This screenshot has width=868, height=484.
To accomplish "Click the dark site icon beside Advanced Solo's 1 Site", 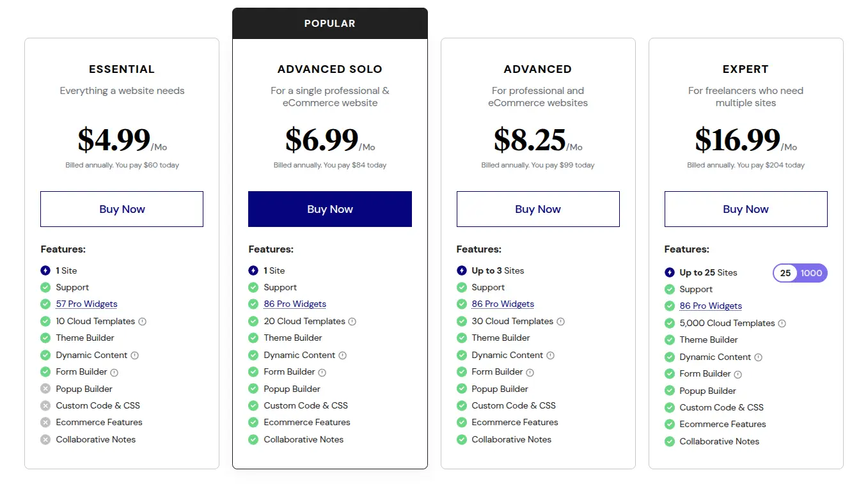I will pyautogui.click(x=253, y=270).
